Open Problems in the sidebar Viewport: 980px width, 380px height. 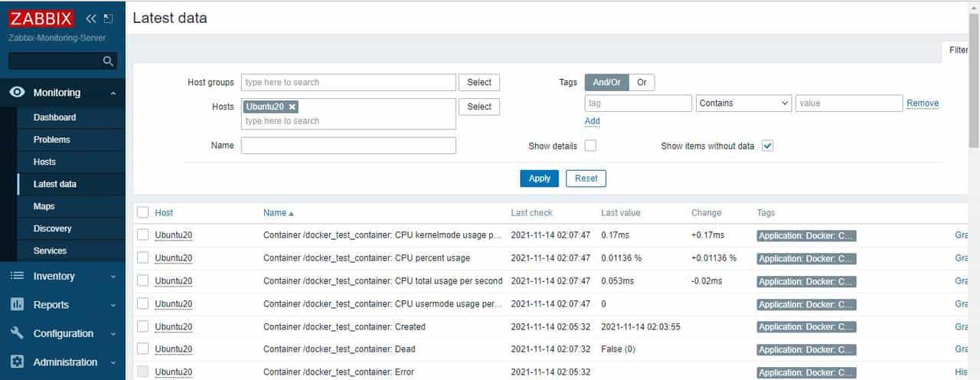(51, 139)
